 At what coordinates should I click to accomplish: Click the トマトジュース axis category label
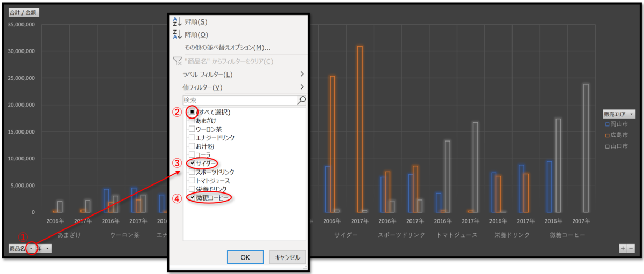457,235
